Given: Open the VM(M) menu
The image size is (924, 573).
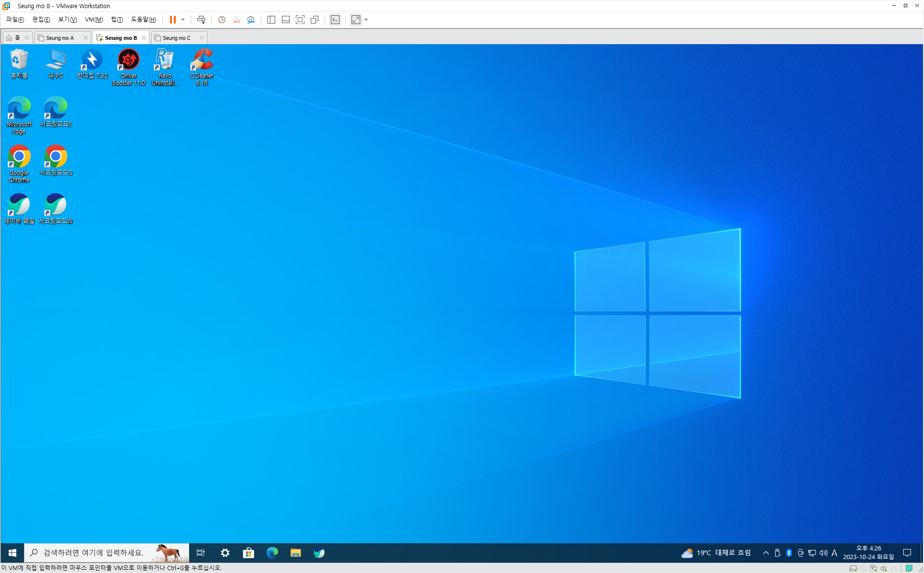Looking at the screenshot, I should (94, 20).
